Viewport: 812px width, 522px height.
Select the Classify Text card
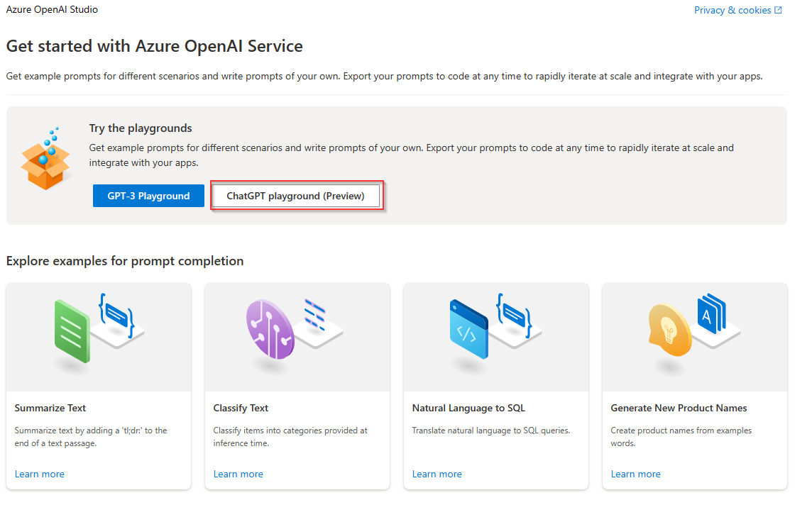[297, 387]
